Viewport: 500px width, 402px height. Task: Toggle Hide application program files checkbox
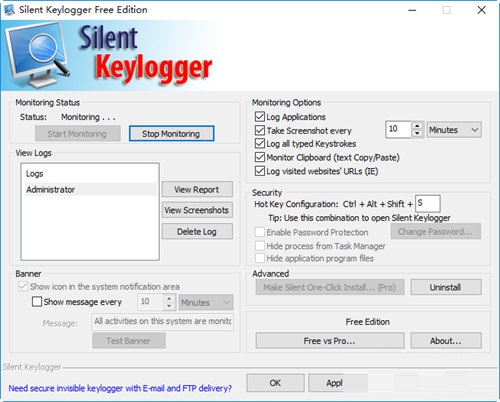[x=260, y=258]
